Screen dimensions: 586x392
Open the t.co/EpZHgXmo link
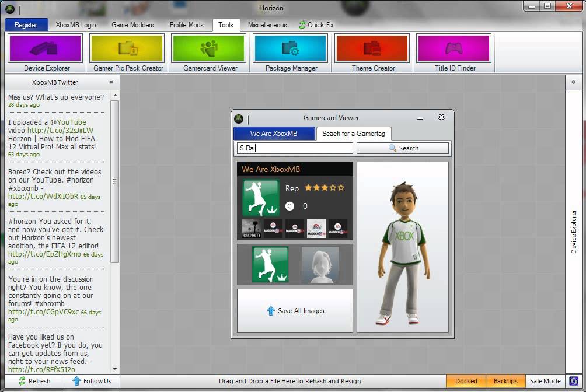(44, 254)
